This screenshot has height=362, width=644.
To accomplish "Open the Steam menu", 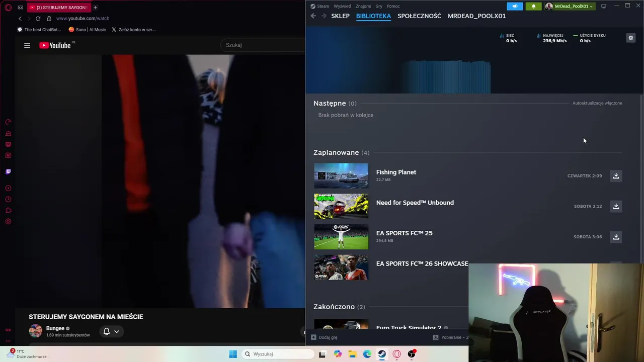I will coord(323,6).
